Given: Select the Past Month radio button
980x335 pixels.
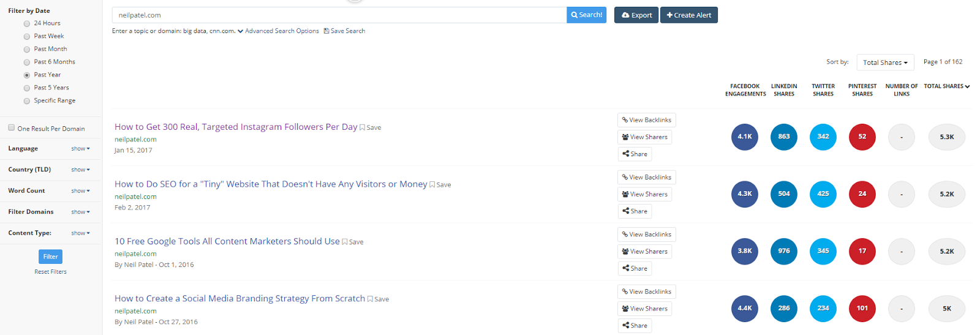Looking at the screenshot, I should 26,49.
